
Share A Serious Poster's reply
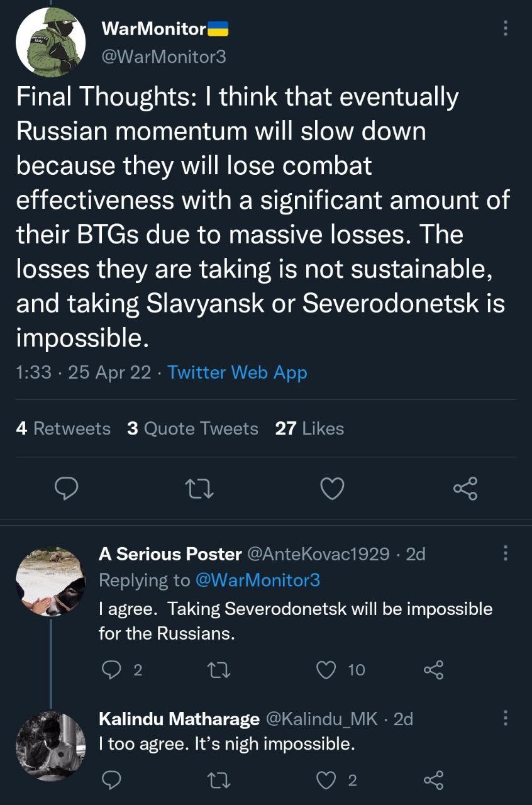pyautogui.click(x=434, y=670)
